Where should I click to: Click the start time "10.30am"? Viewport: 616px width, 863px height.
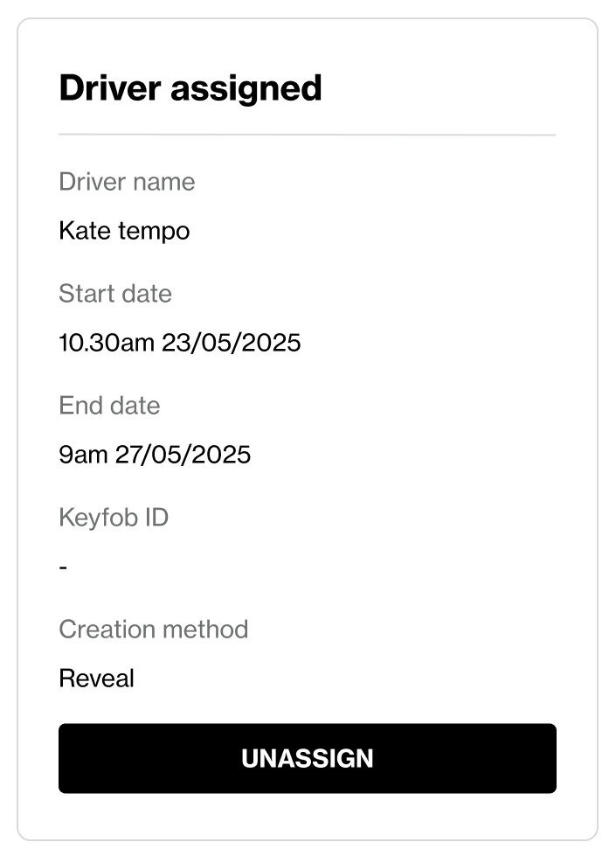tap(106, 343)
